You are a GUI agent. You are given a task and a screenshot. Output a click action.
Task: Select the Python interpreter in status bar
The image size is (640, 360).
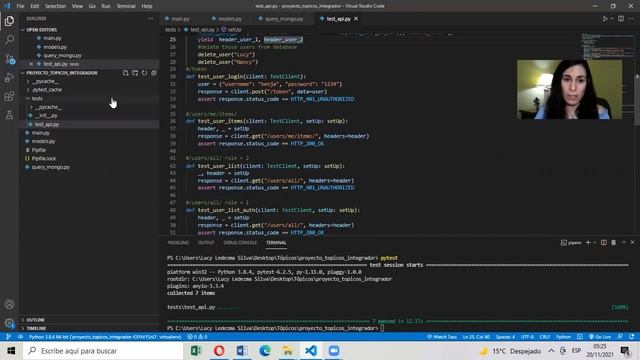click(x=104, y=337)
